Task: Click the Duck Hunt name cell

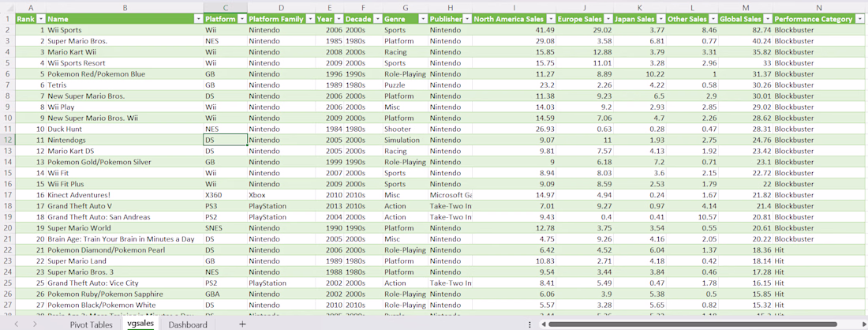Action: pyautogui.click(x=125, y=129)
